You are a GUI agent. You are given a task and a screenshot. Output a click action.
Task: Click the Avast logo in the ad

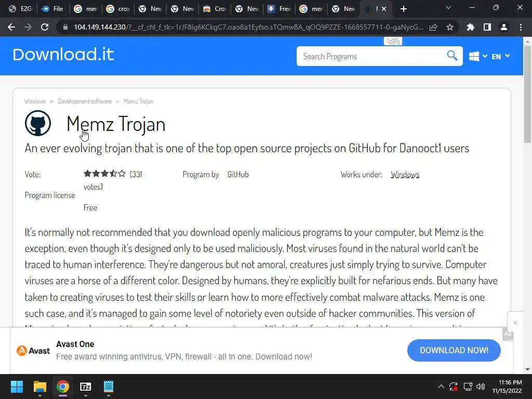33,351
